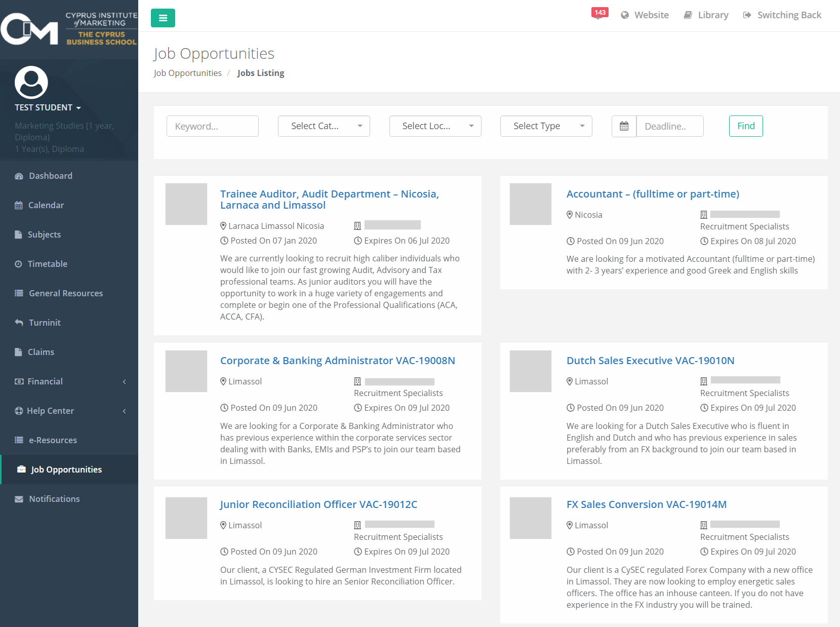Image resolution: width=840 pixels, height=627 pixels.
Task: Click the General Resources list icon
Action: [x=19, y=293]
